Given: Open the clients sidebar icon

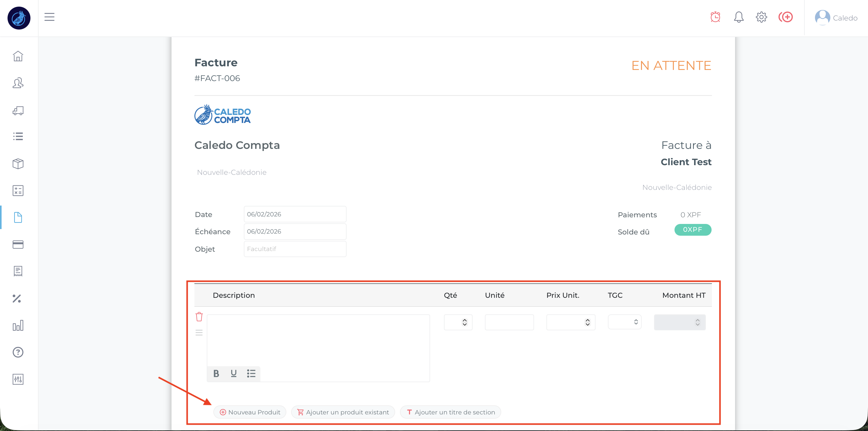Looking at the screenshot, I should [x=18, y=83].
